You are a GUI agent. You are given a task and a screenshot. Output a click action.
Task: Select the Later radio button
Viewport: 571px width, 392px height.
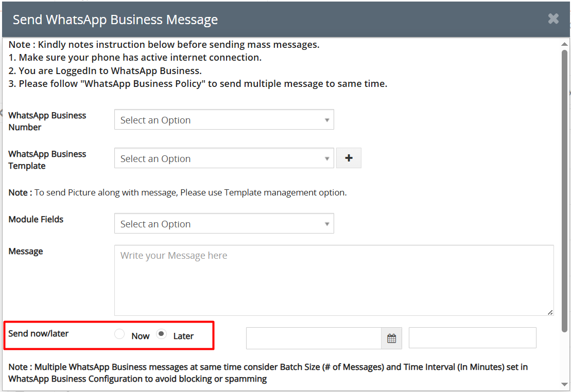click(161, 334)
